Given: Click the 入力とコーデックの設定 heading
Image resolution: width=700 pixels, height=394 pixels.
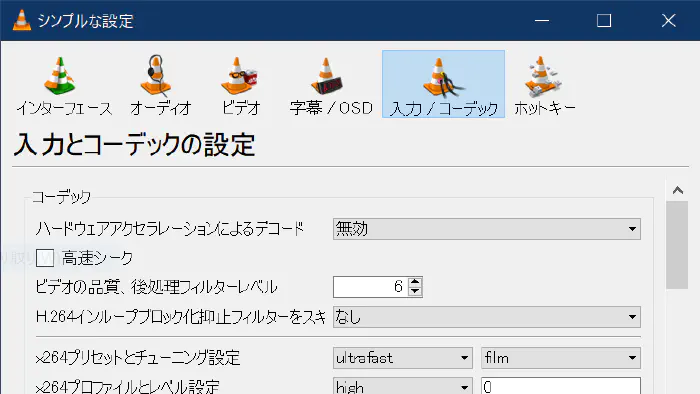Looking at the screenshot, I should pos(134,145).
